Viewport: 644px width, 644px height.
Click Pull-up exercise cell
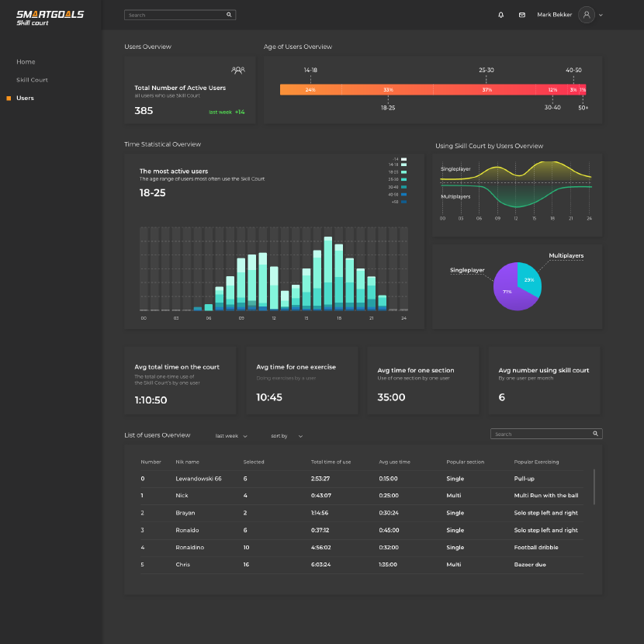point(524,479)
